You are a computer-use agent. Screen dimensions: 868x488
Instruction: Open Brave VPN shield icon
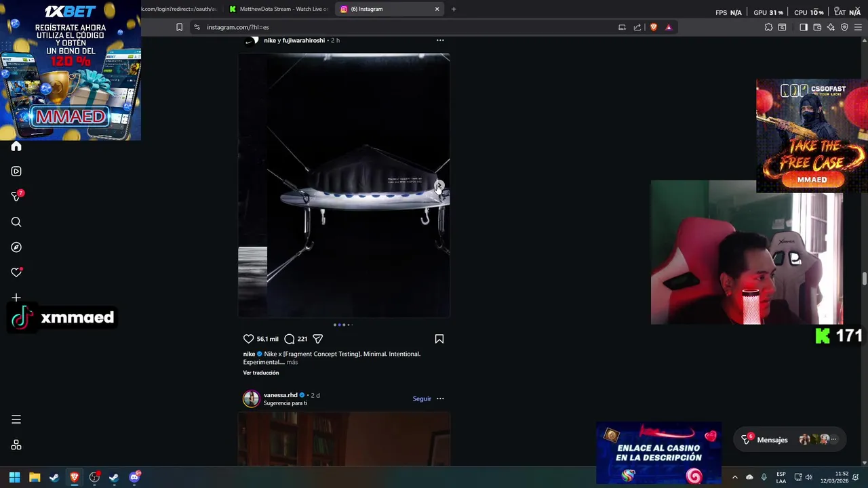(x=844, y=27)
